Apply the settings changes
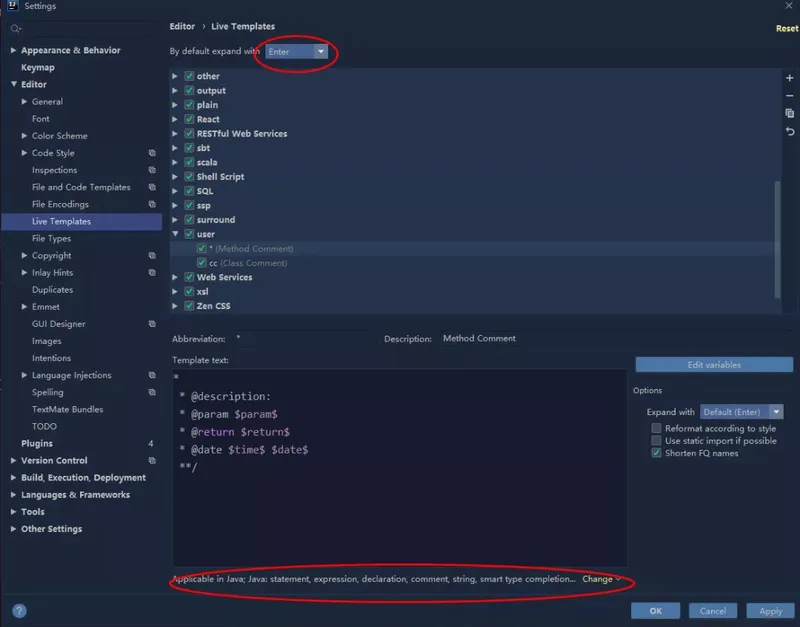Screen dimensions: 800x627 click(770, 611)
